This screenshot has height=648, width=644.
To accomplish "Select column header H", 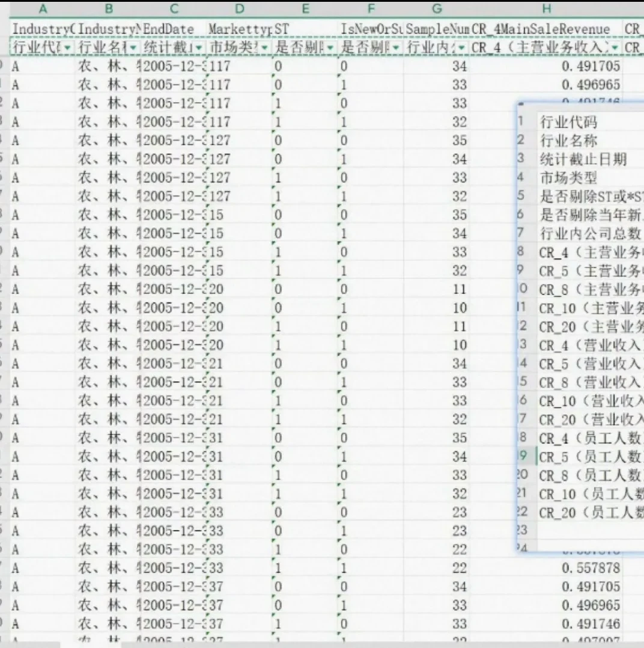I will pyautogui.click(x=545, y=9).
